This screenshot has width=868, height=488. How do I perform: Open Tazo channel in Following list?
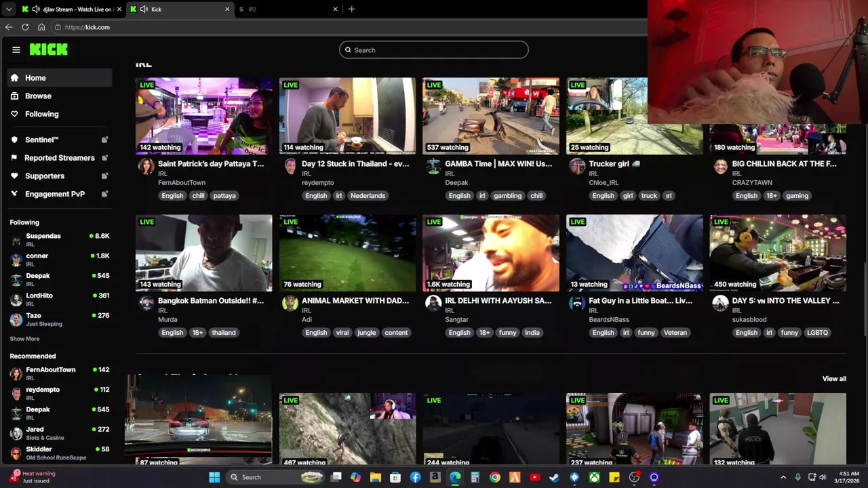point(60,319)
